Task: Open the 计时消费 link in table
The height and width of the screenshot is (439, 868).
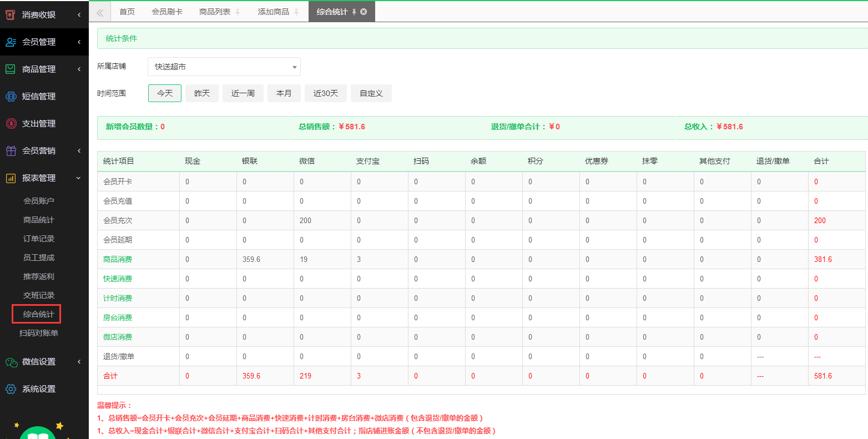Action: tap(118, 298)
